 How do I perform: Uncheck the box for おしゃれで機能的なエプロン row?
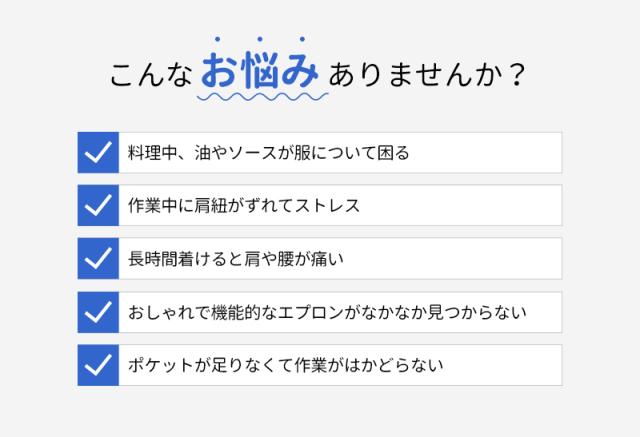click(97, 312)
